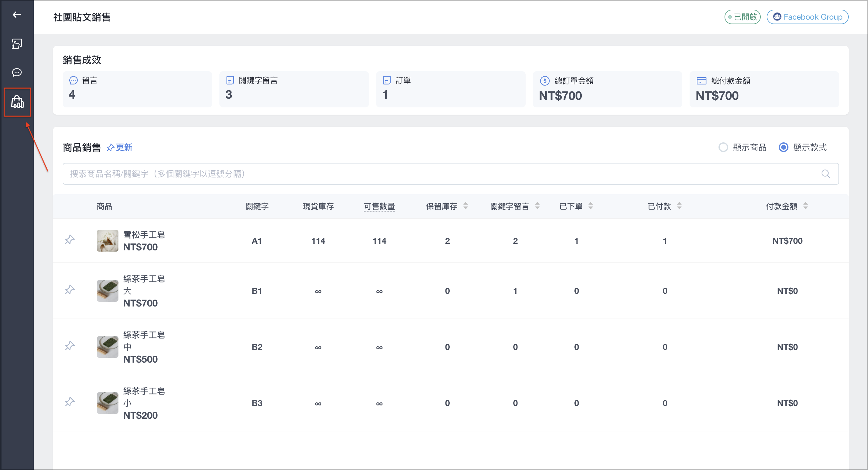Open the post share icon in sidebar
868x470 pixels.
(17, 43)
